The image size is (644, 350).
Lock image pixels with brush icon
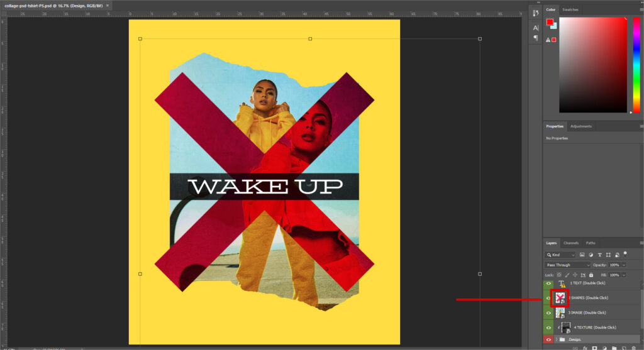pyautogui.click(x=567, y=275)
